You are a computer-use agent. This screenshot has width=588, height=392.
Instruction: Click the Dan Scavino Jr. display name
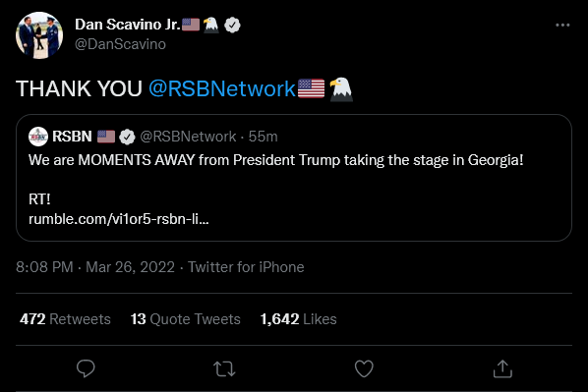click(128, 25)
